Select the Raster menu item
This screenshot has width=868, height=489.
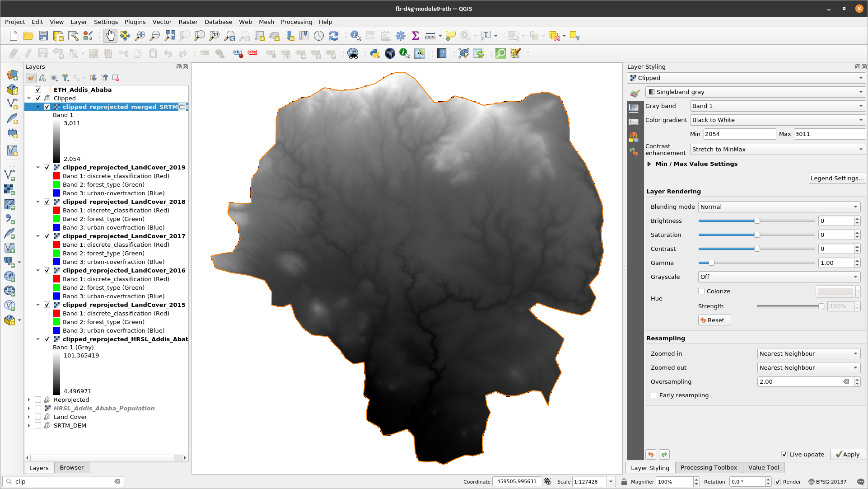tap(187, 22)
